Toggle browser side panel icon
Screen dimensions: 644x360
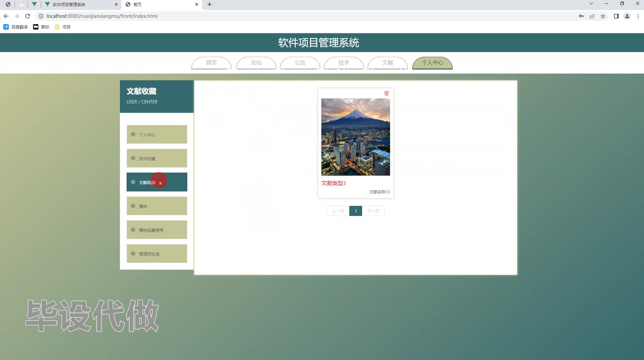616,16
